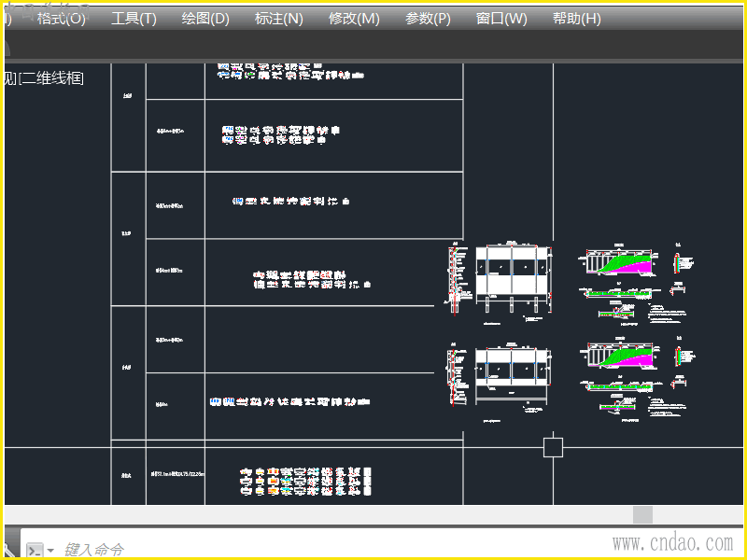
Task: Open the 标注(N) dimension menu
Action: (278, 19)
